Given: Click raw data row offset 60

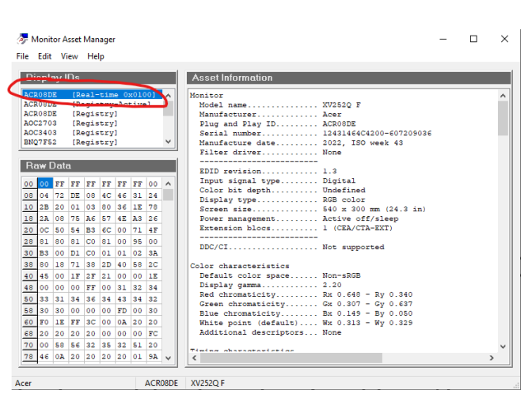Looking at the screenshot, I should 28,322.
